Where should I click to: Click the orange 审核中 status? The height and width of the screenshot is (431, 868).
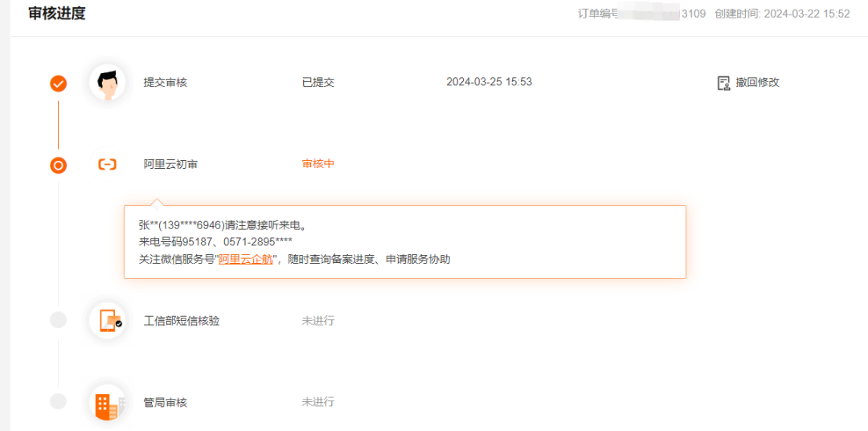[x=318, y=164]
